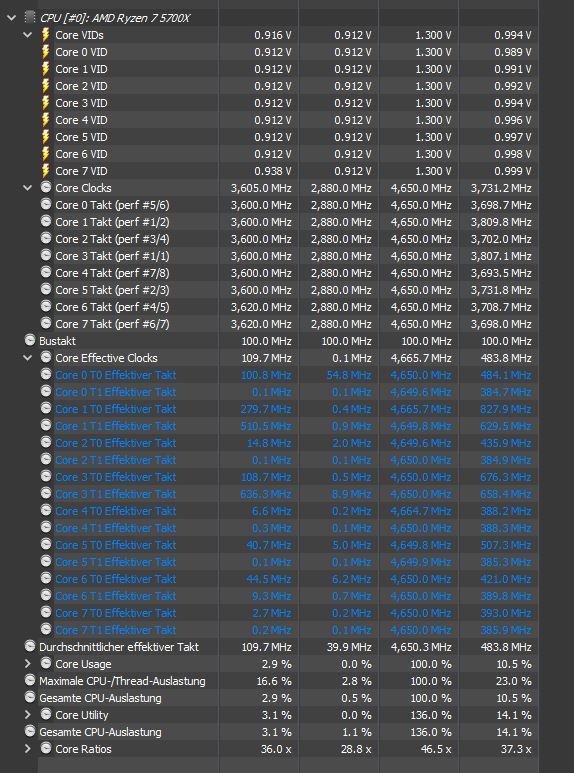Click the clock icon for Core Clocks
The image size is (574, 773).
click(46, 187)
